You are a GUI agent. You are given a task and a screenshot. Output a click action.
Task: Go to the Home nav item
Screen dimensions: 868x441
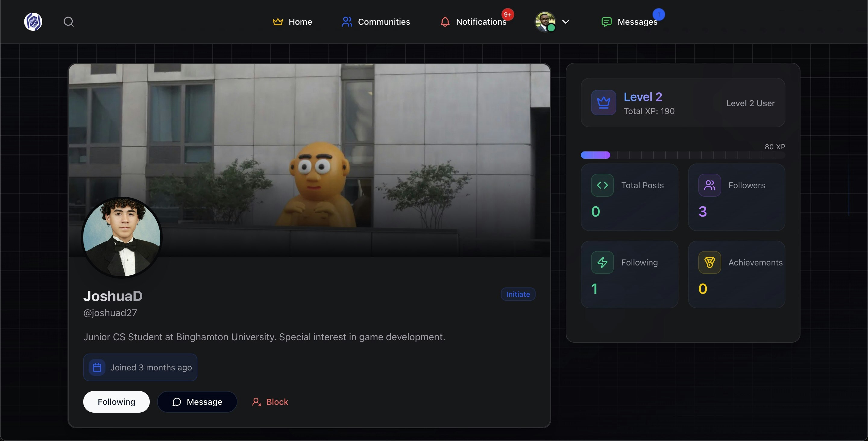coord(292,22)
